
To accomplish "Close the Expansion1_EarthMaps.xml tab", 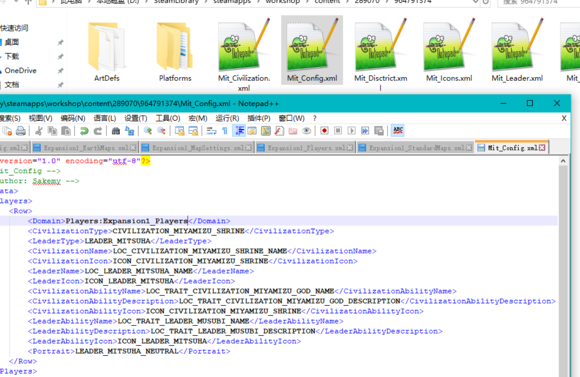I will click(x=133, y=148).
